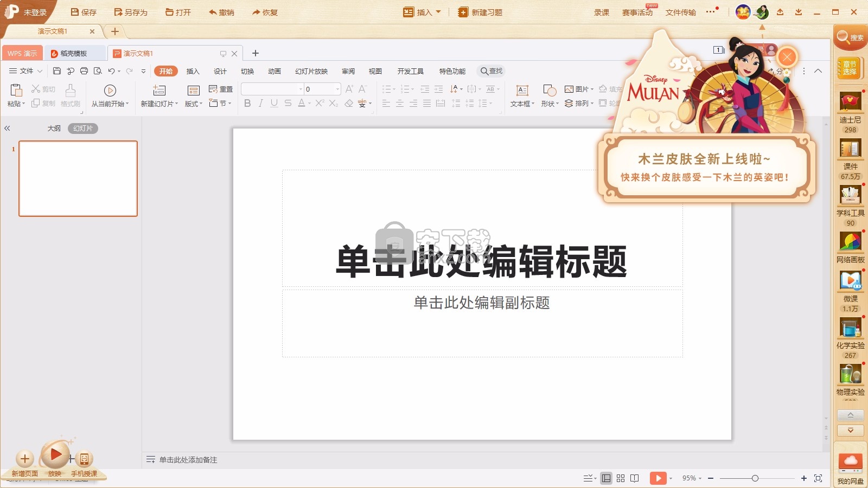Open font size dropdown

click(x=337, y=89)
